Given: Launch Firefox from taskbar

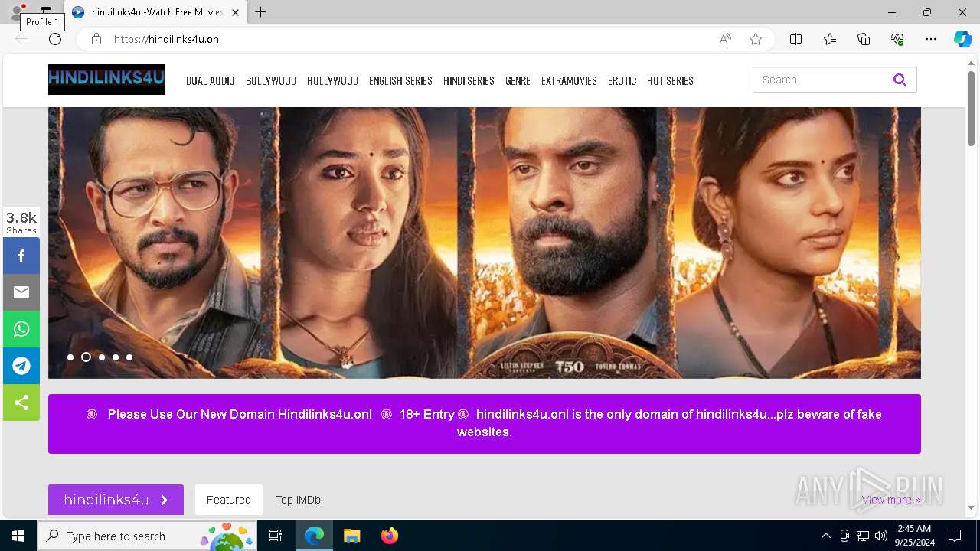Looking at the screenshot, I should (x=389, y=536).
